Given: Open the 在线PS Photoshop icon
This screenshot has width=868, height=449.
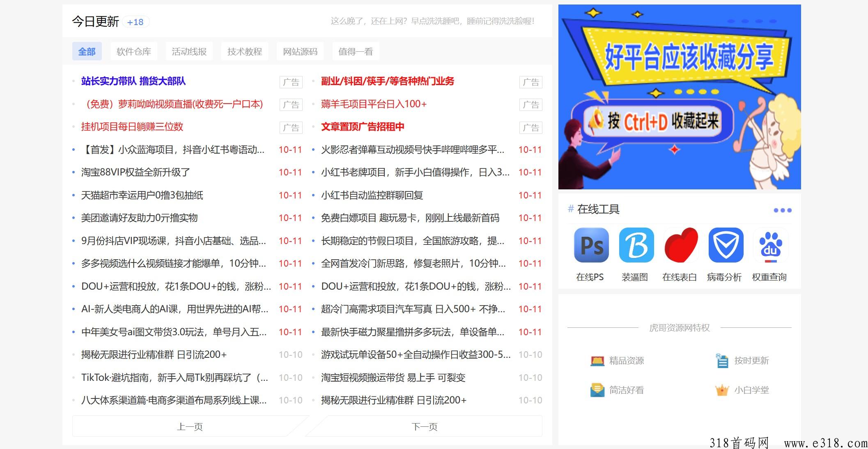Looking at the screenshot, I should tap(591, 245).
